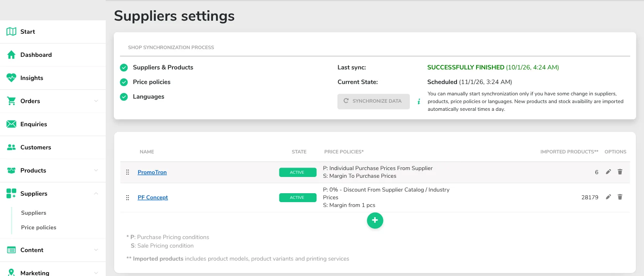Open Enquiries in the sidebar

pyautogui.click(x=53, y=124)
